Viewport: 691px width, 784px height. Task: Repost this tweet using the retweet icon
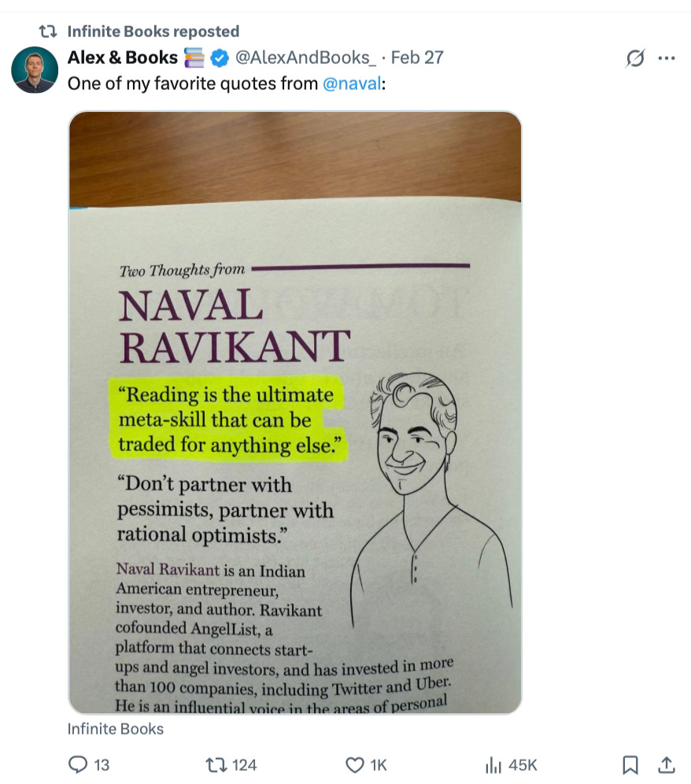point(216,764)
